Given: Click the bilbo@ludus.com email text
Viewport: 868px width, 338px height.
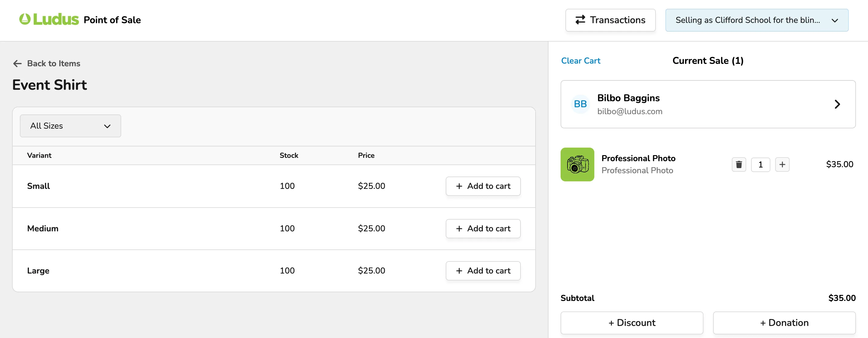Looking at the screenshot, I should coord(629,111).
